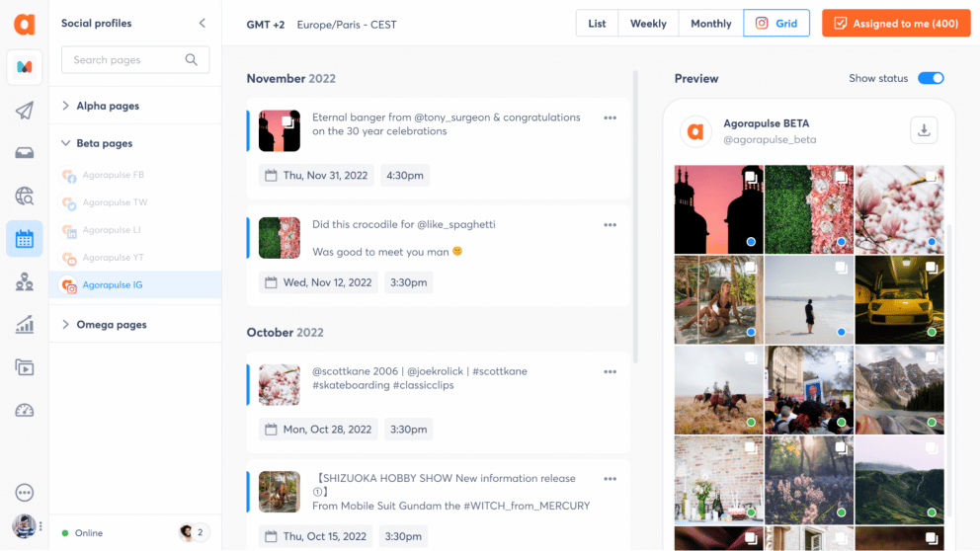
Task: Click the more options circle icon in sidebar
Action: 25,493
